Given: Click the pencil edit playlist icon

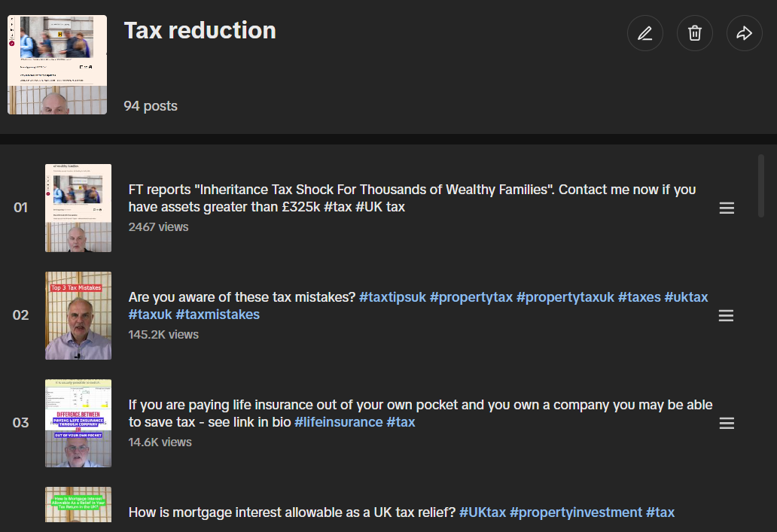Looking at the screenshot, I should (644, 33).
